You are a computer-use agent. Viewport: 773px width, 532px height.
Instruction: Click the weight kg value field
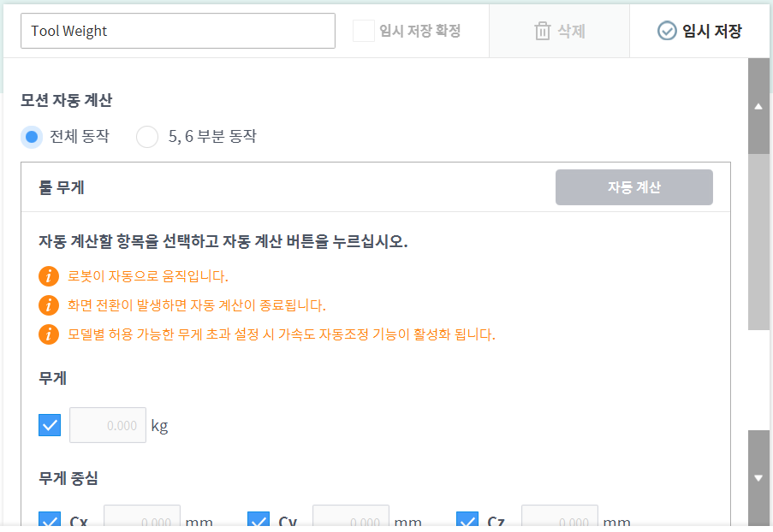coord(107,425)
